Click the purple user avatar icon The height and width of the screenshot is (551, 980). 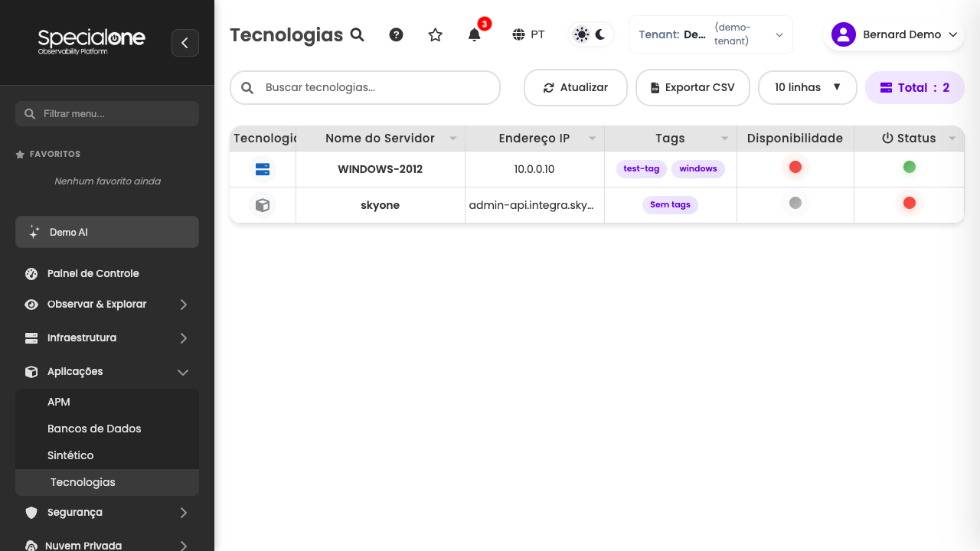coord(844,34)
